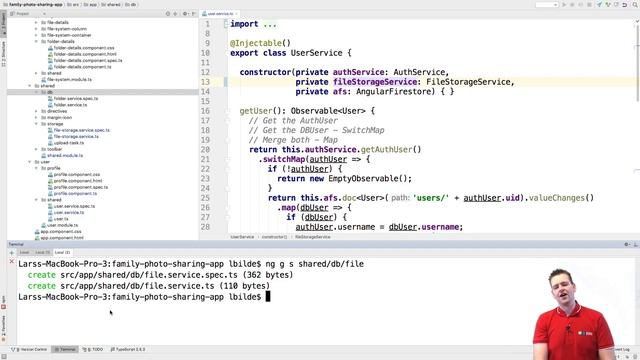Screen dimensions: 640x360
Task: Click constructor() in editor breadcrumb bar
Action: (x=274, y=237)
